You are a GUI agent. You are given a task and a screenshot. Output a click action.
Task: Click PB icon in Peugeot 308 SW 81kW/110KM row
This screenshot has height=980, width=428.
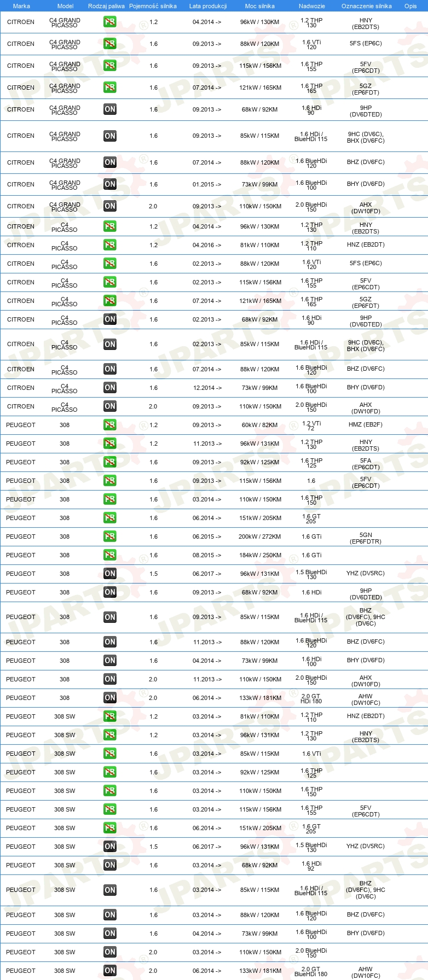tap(110, 716)
